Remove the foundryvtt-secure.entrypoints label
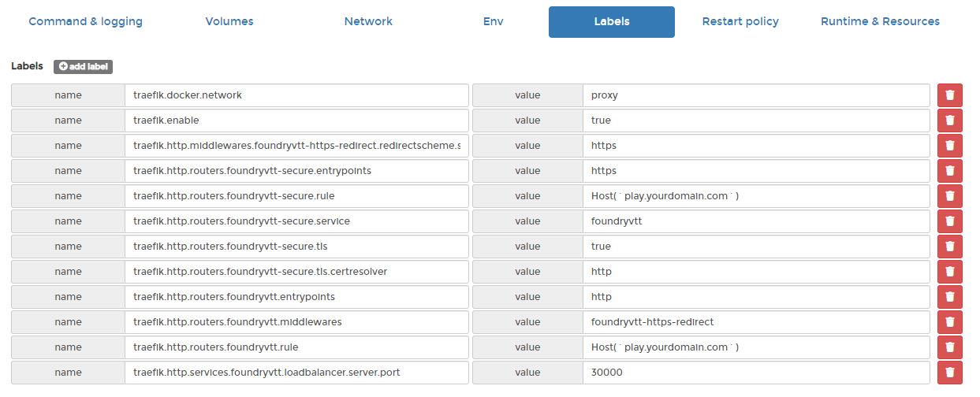 (949, 171)
